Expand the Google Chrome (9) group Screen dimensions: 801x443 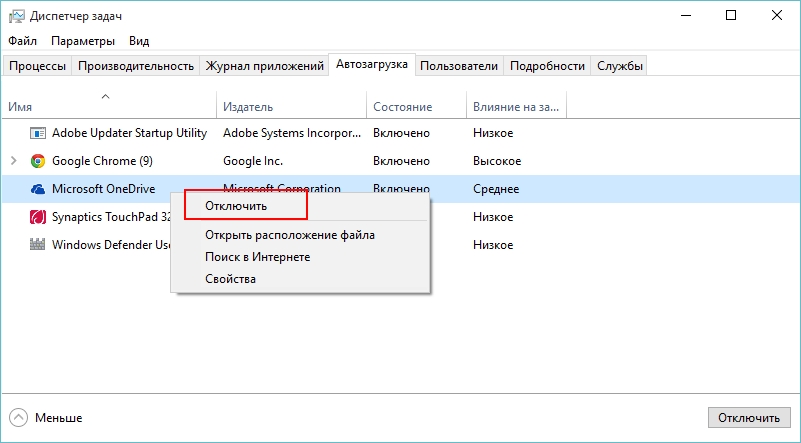(x=14, y=161)
